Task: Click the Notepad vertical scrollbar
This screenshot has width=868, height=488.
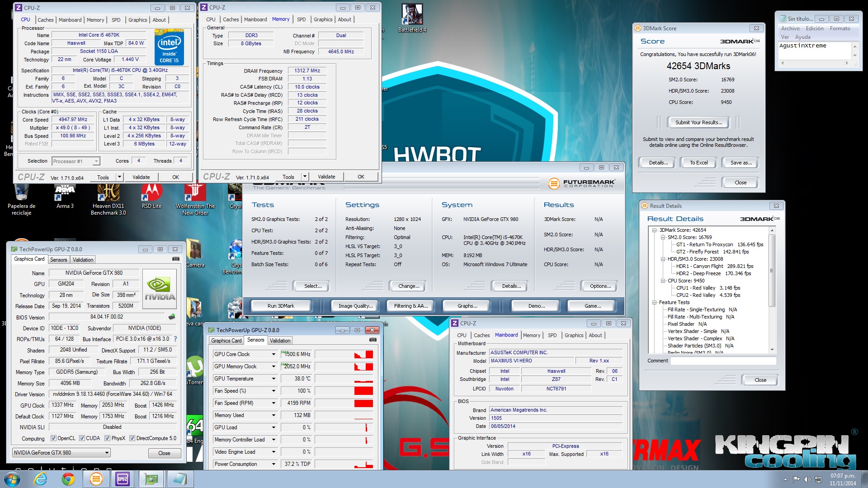Action: 854,51
